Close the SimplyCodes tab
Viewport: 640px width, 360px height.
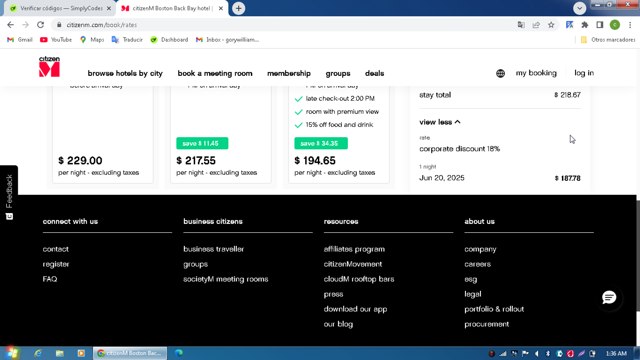pyautogui.click(x=109, y=8)
